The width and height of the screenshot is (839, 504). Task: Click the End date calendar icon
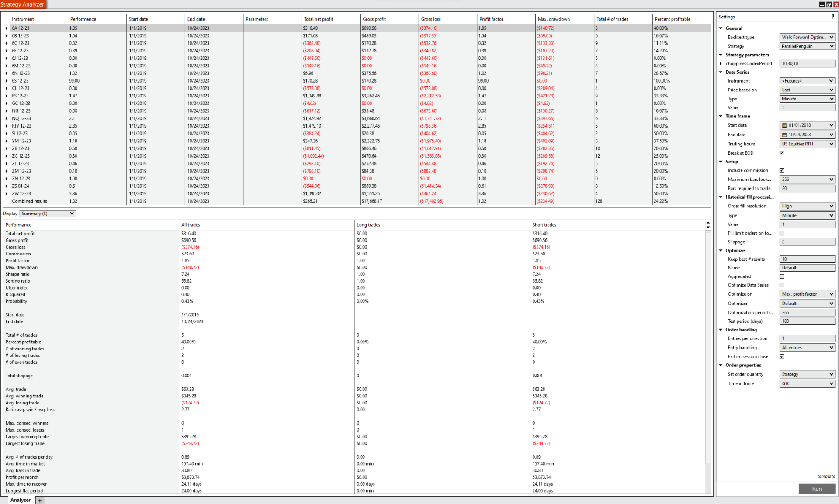click(784, 135)
